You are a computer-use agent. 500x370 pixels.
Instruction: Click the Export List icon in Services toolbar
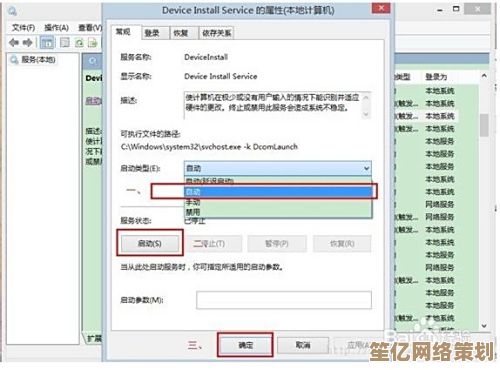(92, 42)
